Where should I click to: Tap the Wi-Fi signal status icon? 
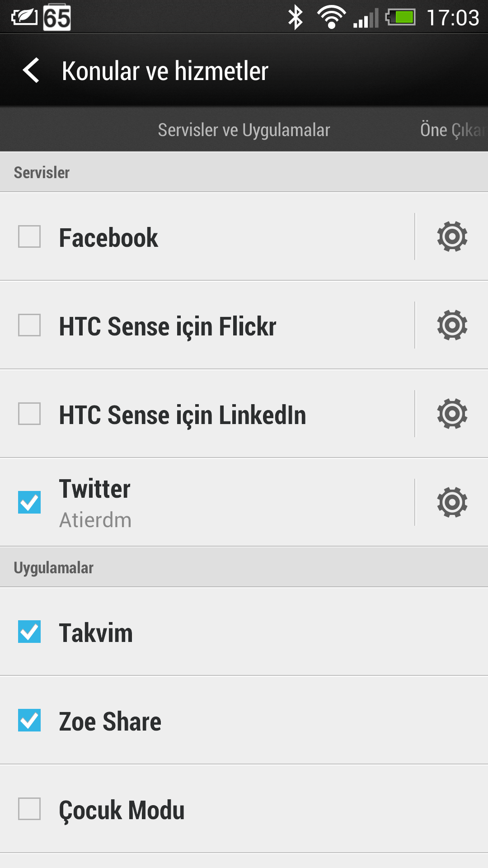[x=331, y=18]
